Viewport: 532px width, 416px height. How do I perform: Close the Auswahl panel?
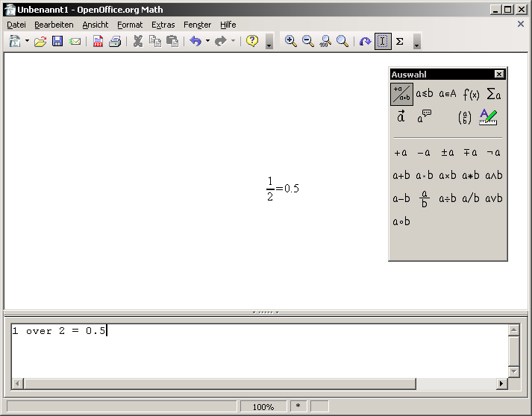(499, 75)
